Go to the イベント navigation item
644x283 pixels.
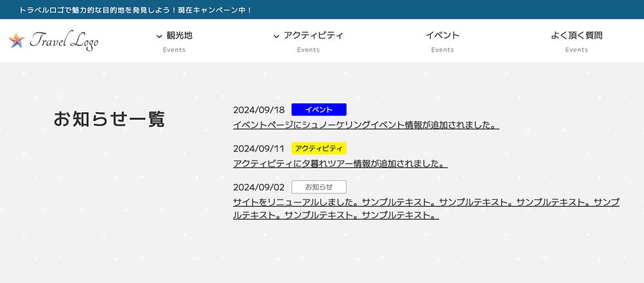(x=442, y=36)
